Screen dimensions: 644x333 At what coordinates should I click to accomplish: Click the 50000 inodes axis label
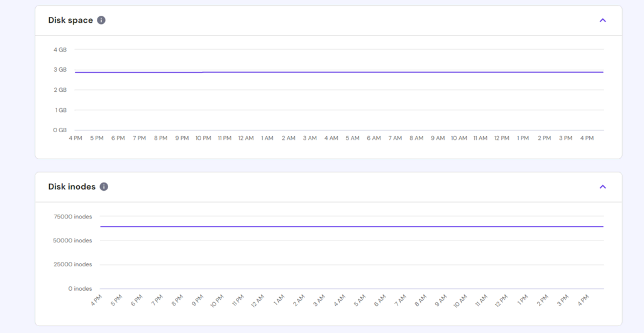point(72,240)
